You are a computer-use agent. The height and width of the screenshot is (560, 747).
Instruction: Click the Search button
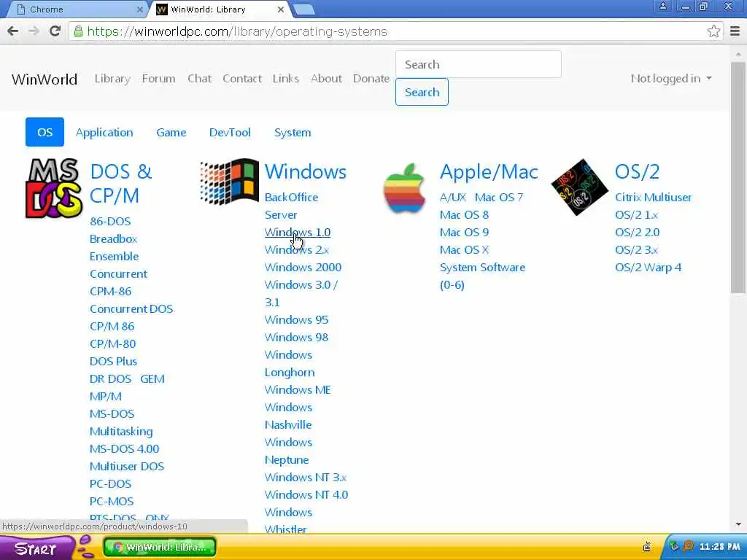click(x=422, y=92)
